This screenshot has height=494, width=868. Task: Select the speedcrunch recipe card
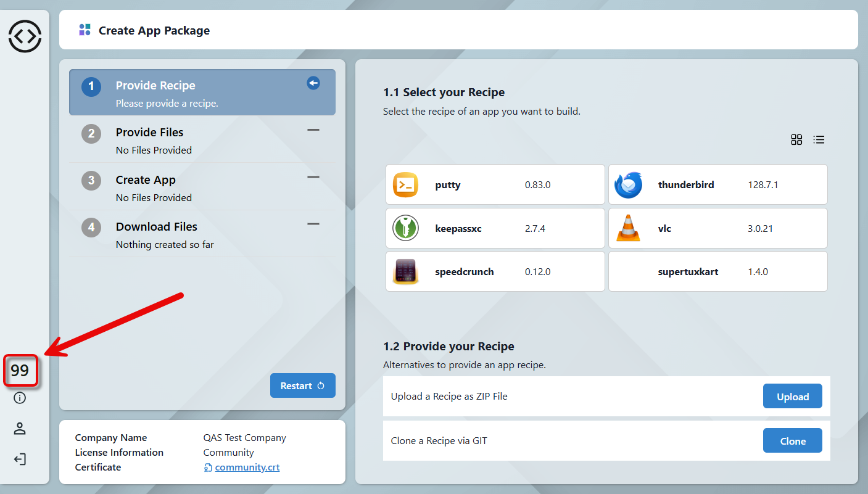click(x=495, y=271)
